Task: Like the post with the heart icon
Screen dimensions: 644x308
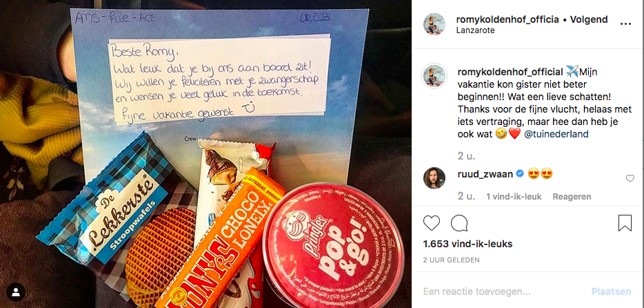Action: (431, 223)
